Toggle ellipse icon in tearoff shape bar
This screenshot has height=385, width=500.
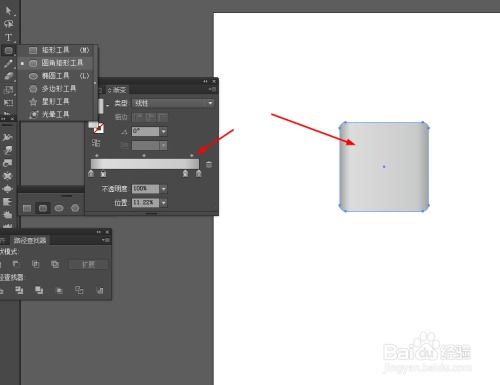pyautogui.click(x=59, y=208)
